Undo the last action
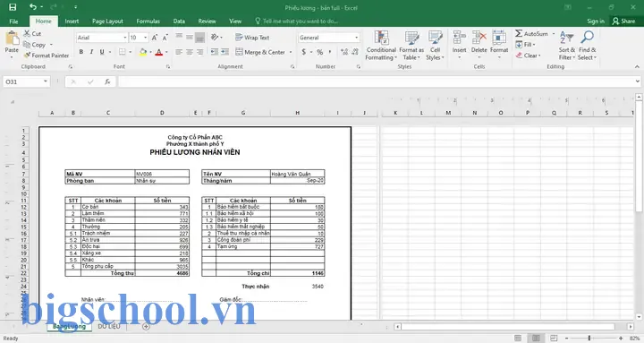Viewport: 644px width, 343px height. coord(33,7)
